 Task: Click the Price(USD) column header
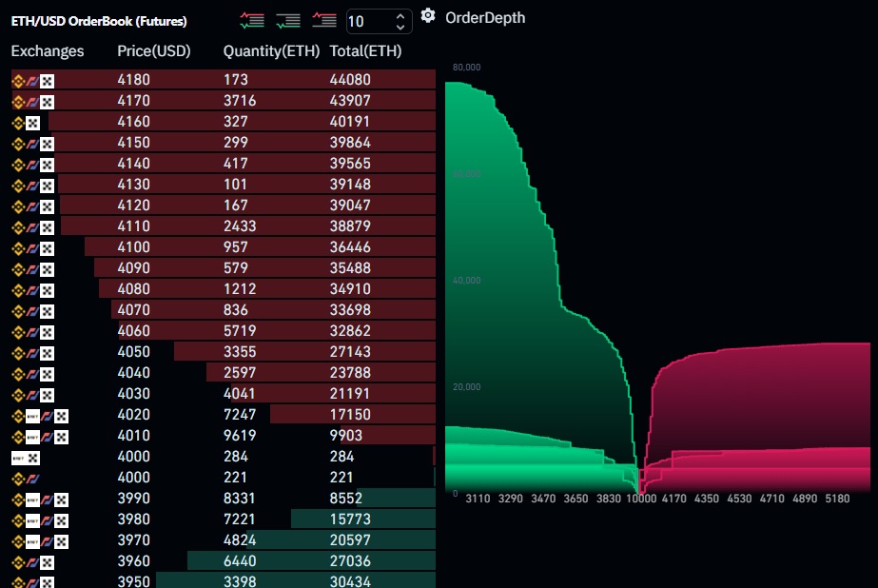pyautogui.click(x=154, y=51)
